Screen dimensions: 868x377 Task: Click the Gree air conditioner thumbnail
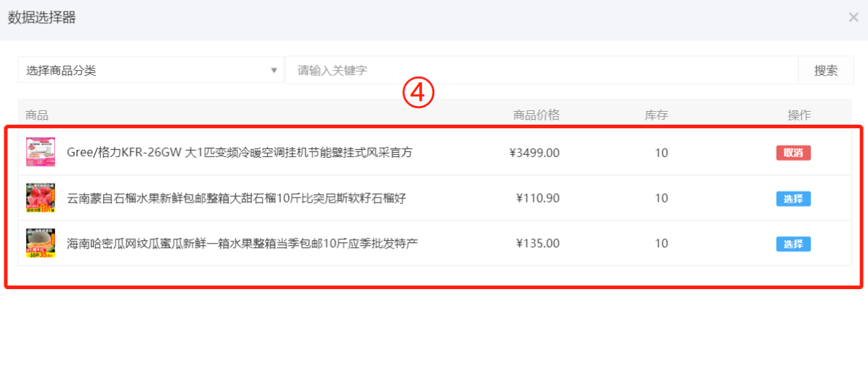[41, 152]
